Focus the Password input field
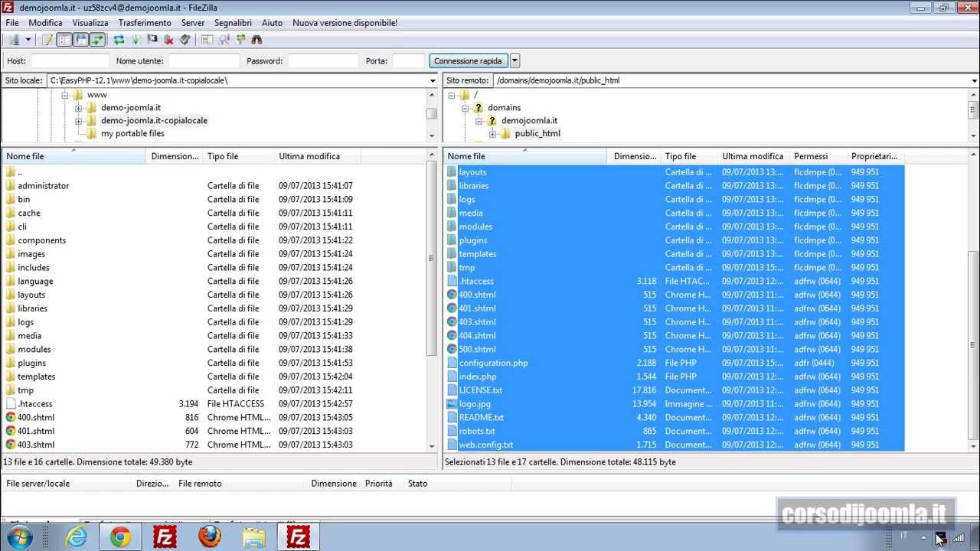Image resolution: width=980 pixels, height=551 pixels. [x=323, y=61]
